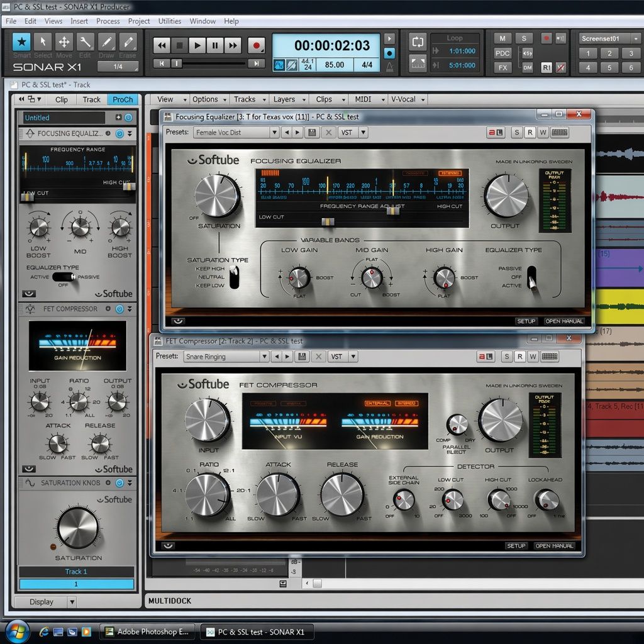Click the Low Cut slider handle in Focusing Equalizer
Viewport: 644px width, 644px height.
(328, 222)
